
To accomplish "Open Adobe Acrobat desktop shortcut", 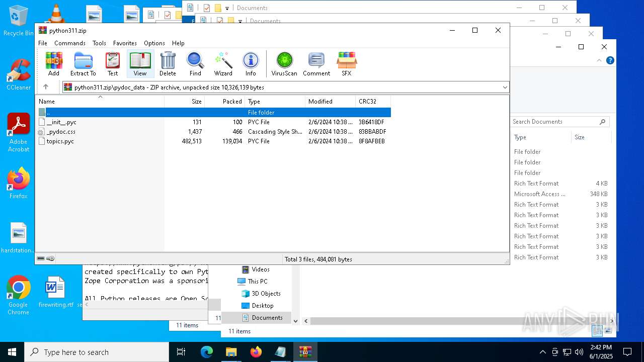I will coord(19,133).
